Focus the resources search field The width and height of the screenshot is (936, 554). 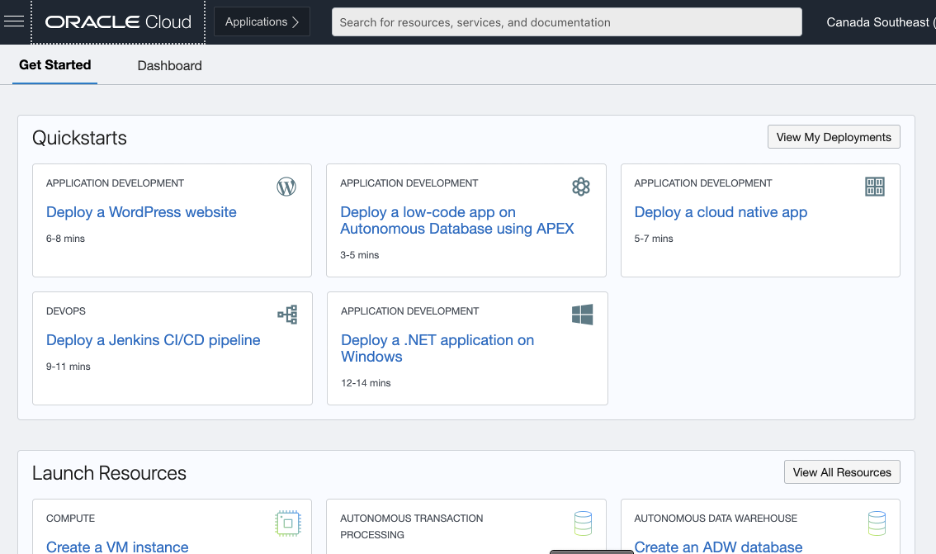tap(566, 22)
